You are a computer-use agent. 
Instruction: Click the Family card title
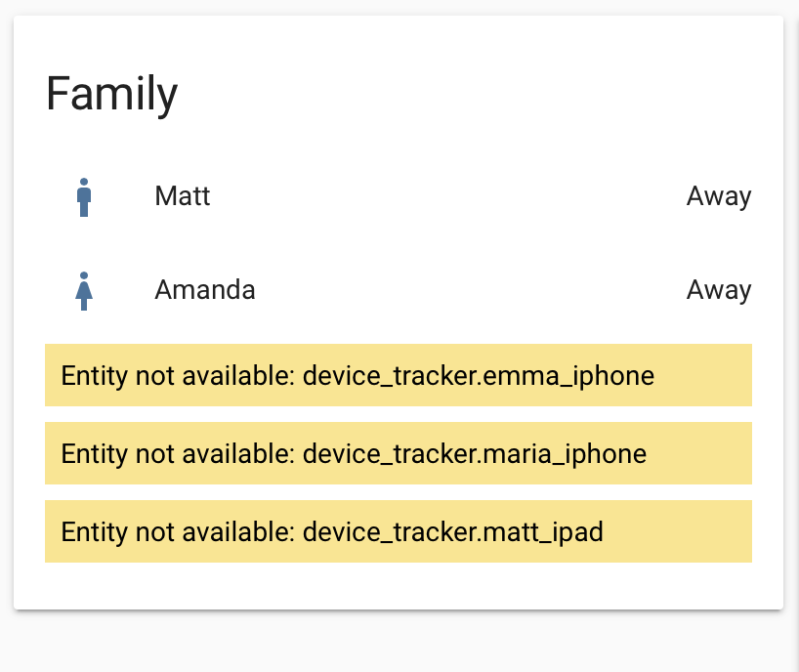pyautogui.click(x=112, y=94)
